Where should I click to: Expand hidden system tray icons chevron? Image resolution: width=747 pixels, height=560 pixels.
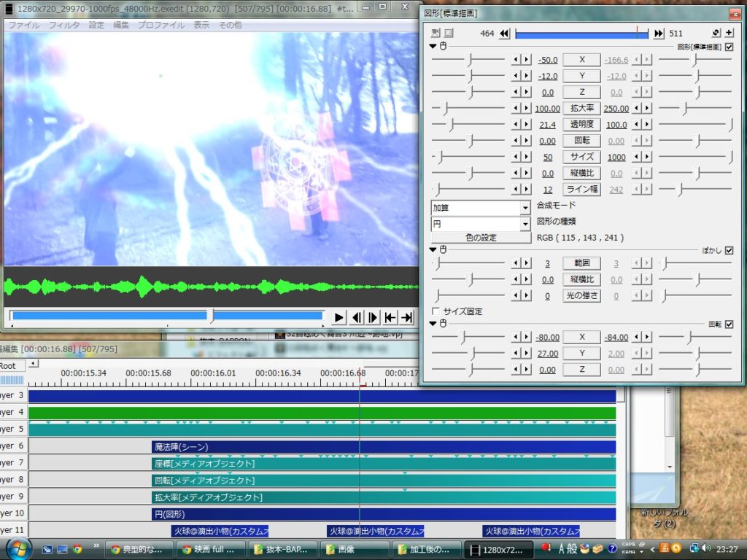(653, 549)
